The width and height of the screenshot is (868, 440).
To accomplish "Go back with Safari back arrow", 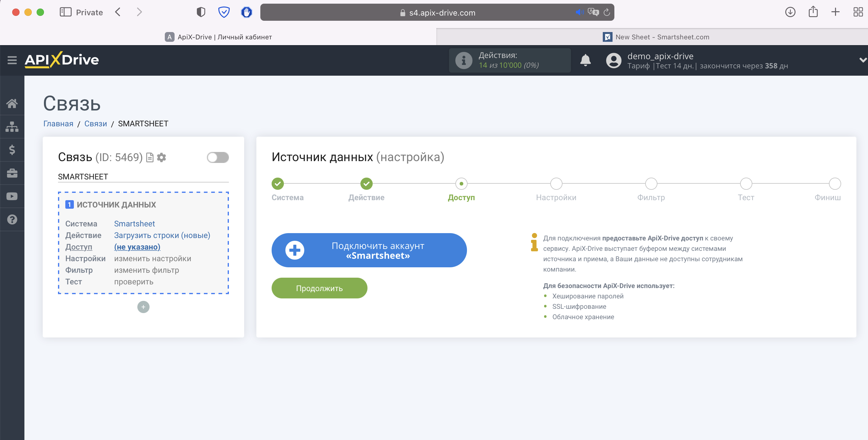I will pyautogui.click(x=118, y=13).
